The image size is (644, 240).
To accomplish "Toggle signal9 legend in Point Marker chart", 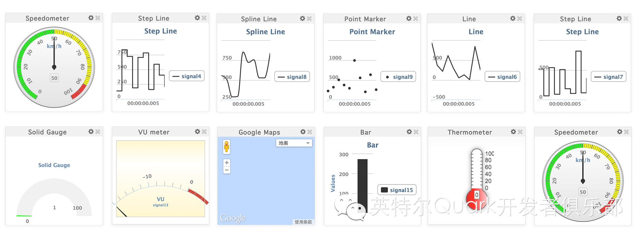I will coord(398,77).
